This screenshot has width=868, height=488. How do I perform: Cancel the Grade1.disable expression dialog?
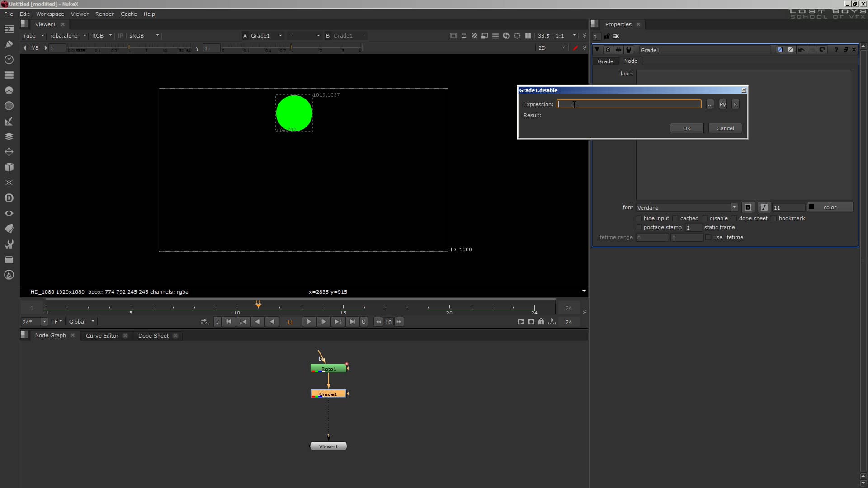(725, 128)
